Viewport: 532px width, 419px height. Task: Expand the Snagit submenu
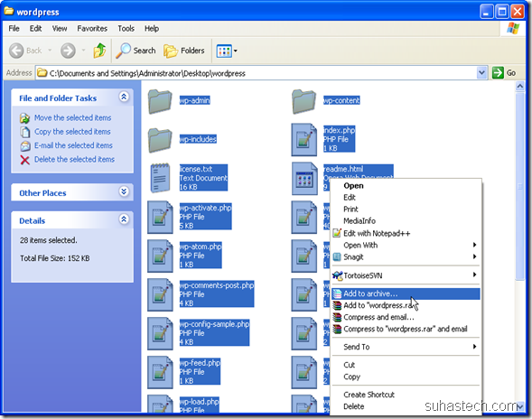pyautogui.click(x=406, y=256)
